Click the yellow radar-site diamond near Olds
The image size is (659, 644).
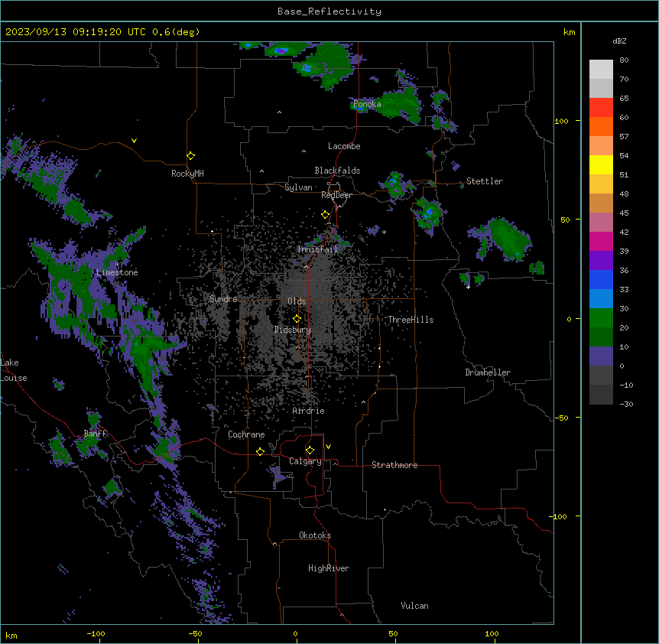click(x=297, y=319)
